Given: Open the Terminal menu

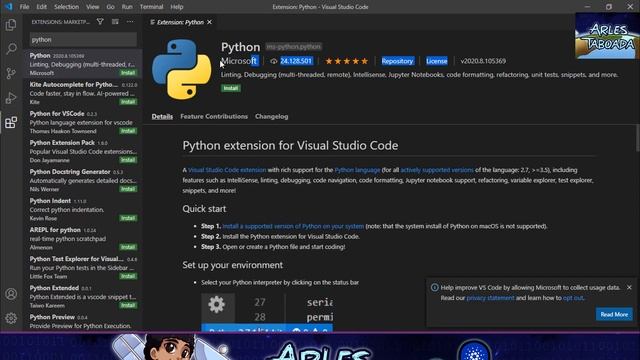Looking at the screenshot, I should click(x=151, y=7).
